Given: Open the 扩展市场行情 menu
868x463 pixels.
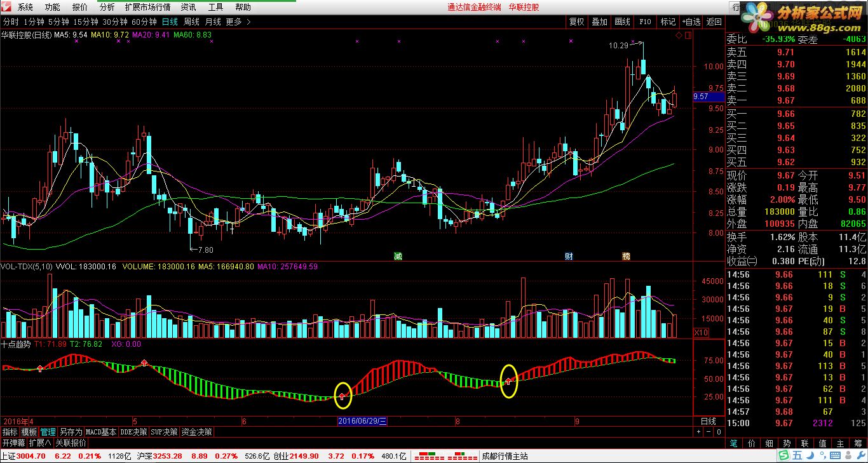Looking at the screenshot, I should point(148,7).
